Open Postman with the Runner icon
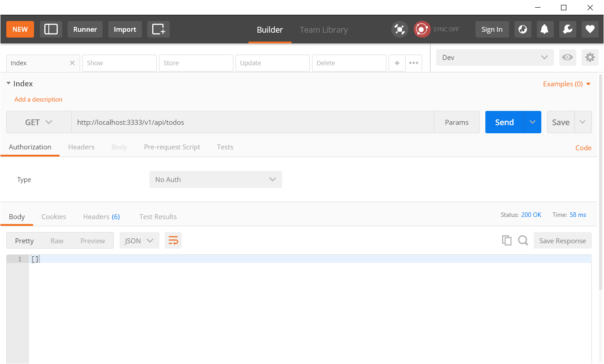604x364 pixels. (85, 29)
